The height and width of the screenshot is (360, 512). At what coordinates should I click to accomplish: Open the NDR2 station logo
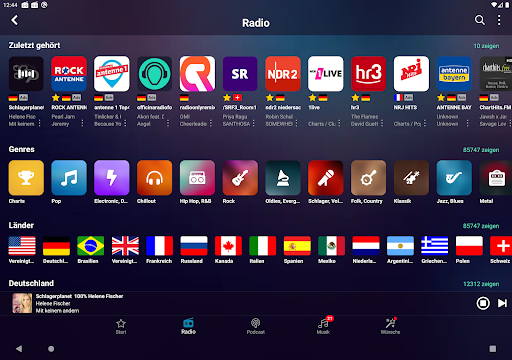pyautogui.click(x=283, y=74)
